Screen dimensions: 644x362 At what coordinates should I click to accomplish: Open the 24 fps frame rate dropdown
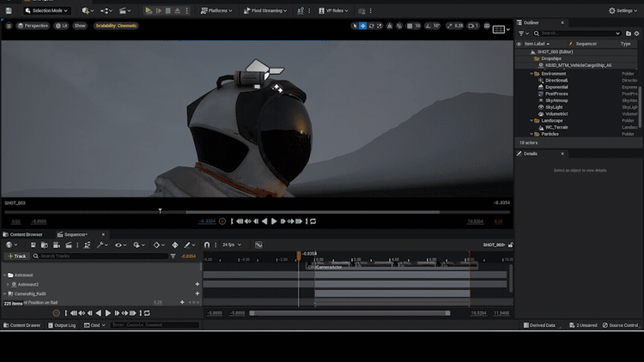232,245
